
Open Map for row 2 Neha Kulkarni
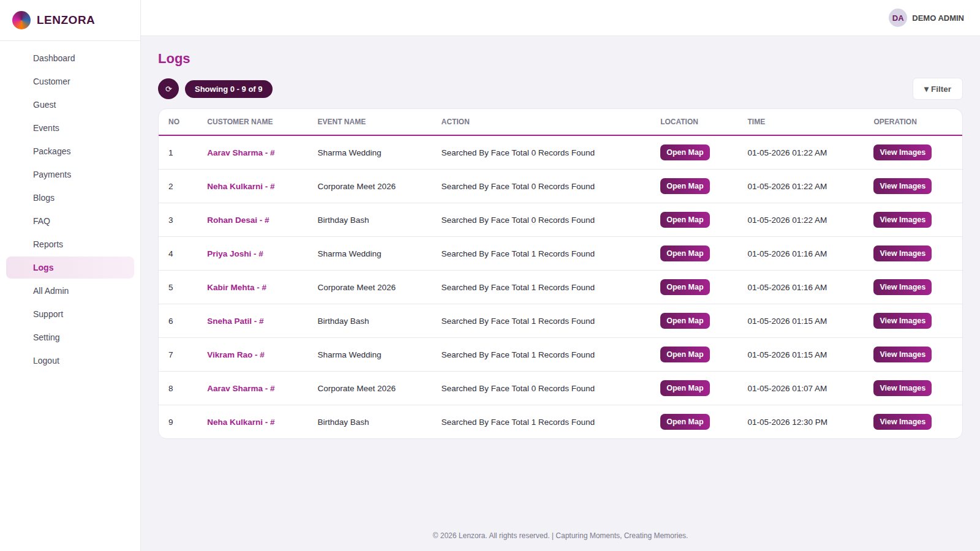[685, 186]
